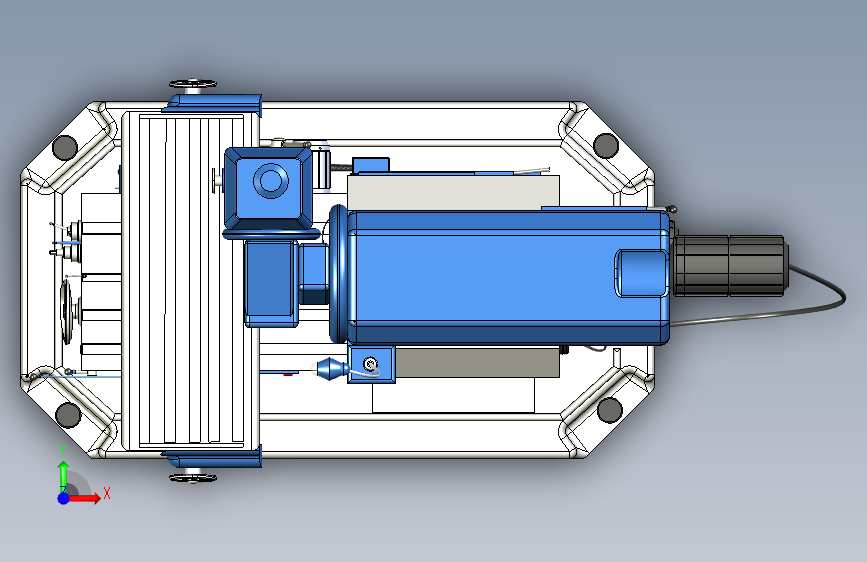Click the blue Z axis dot of the triad
The height and width of the screenshot is (562, 867).
pos(64,498)
